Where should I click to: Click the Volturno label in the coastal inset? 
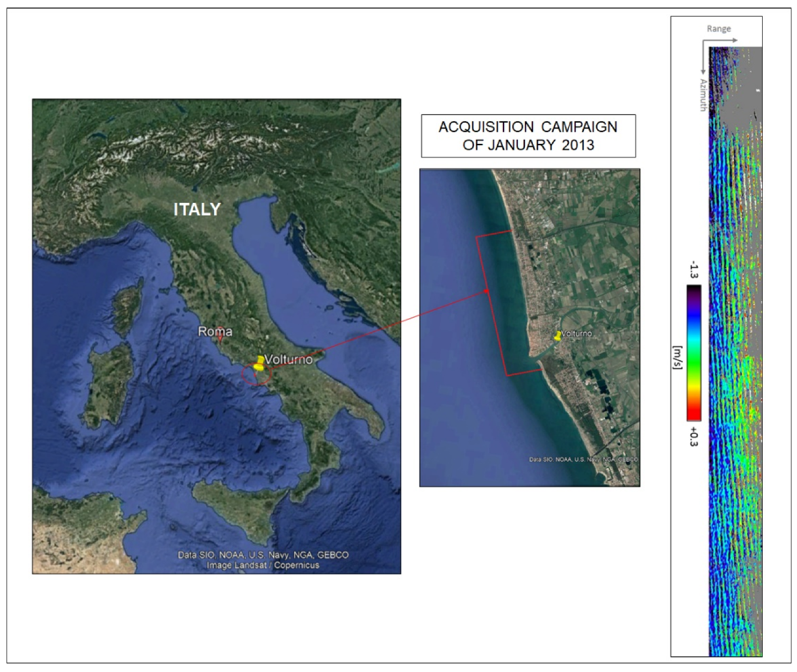pos(576,333)
